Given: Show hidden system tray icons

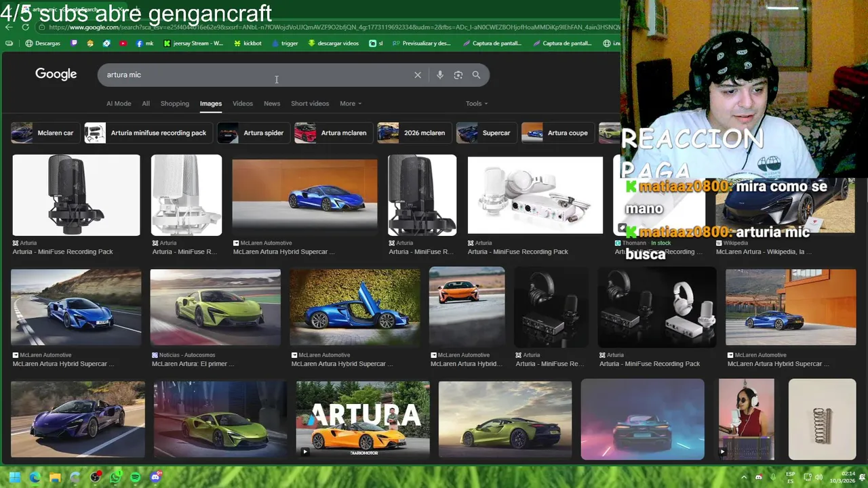Looking at the screenshot, I should [744, 477].
